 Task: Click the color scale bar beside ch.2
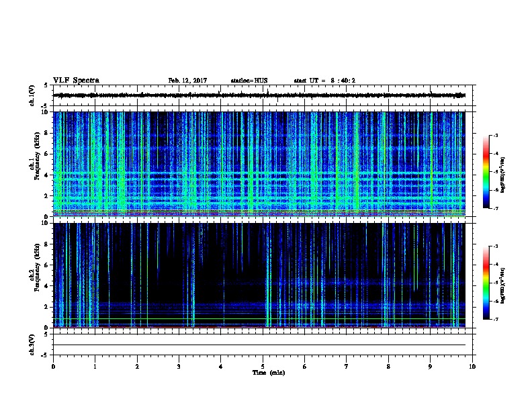[x=486, y=283]
